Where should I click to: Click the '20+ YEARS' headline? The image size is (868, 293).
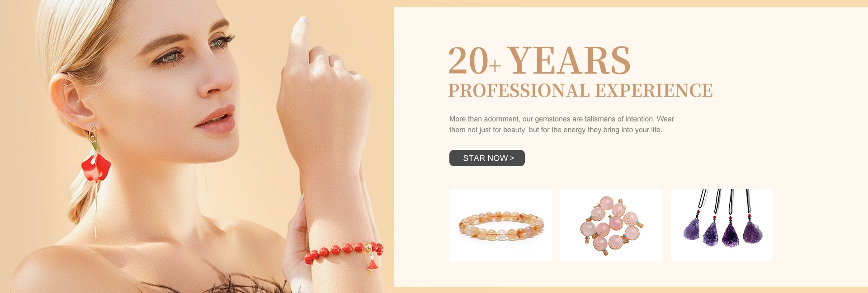(x=539, y=60)
